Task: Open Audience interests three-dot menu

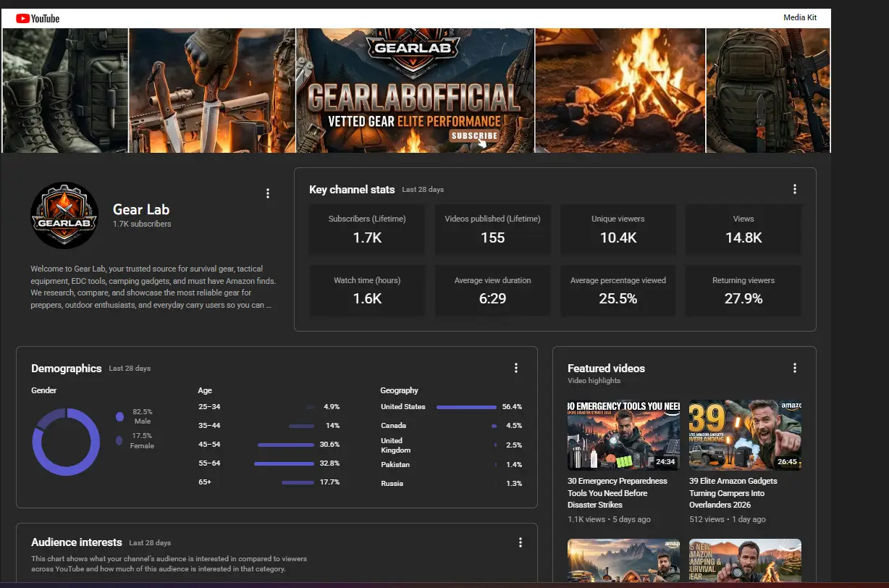Action: [x=521, y=542]
